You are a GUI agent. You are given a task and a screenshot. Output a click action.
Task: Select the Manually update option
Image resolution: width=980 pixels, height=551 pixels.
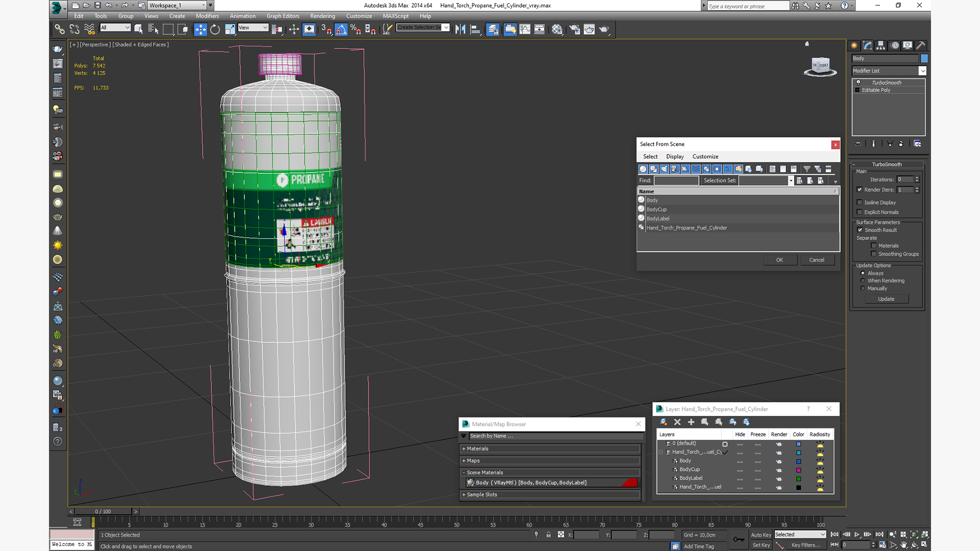(x=863, y=288)
